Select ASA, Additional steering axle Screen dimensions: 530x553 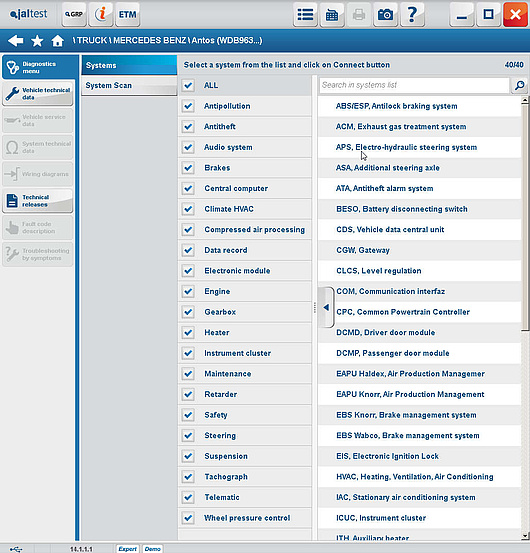(420, 168)
